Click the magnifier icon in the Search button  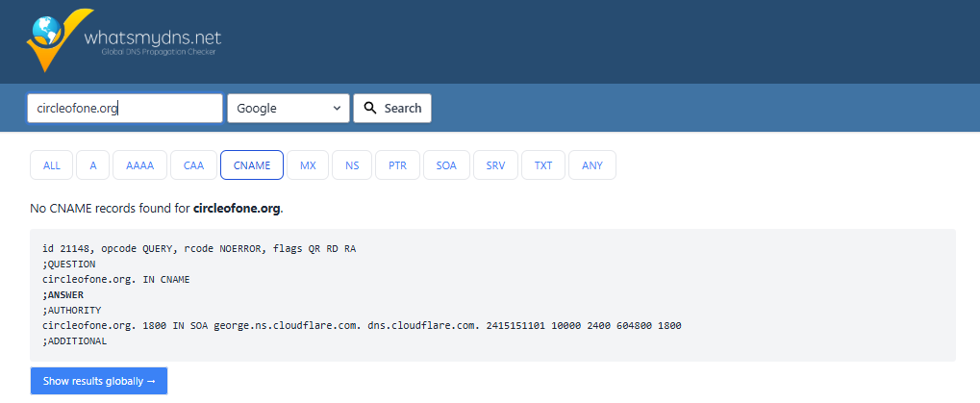click(370, 108)
